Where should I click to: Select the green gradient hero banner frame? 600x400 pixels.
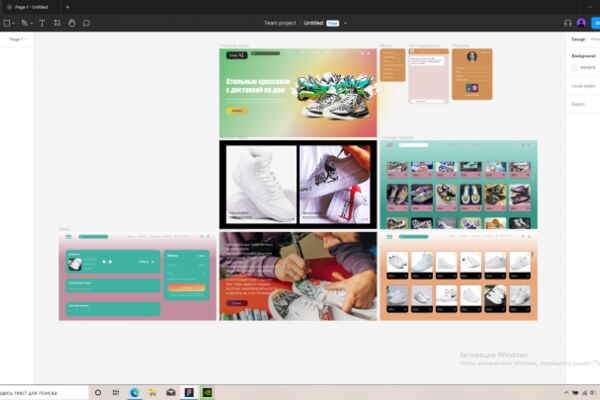pos(298,93)
